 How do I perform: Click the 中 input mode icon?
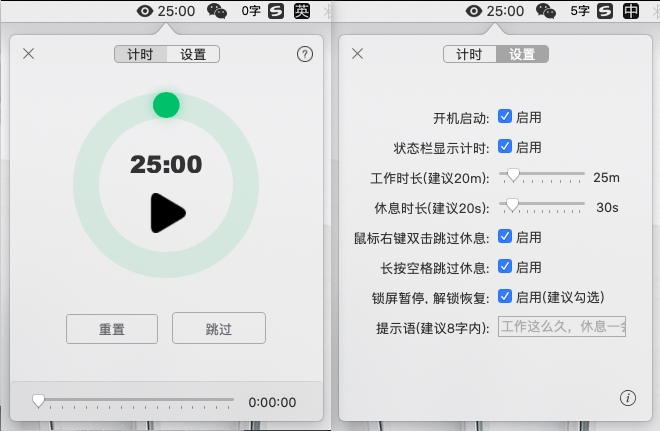coord(631,11)
